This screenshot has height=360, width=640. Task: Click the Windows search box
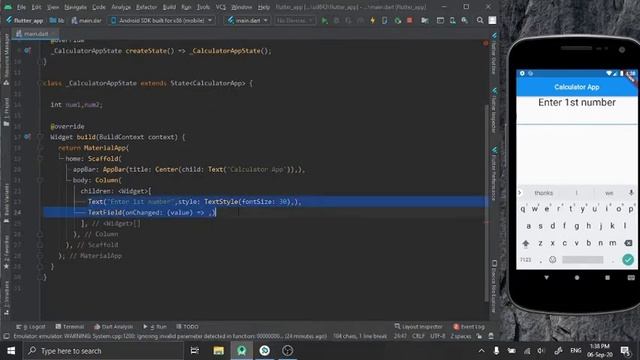(x=103, y=351)
